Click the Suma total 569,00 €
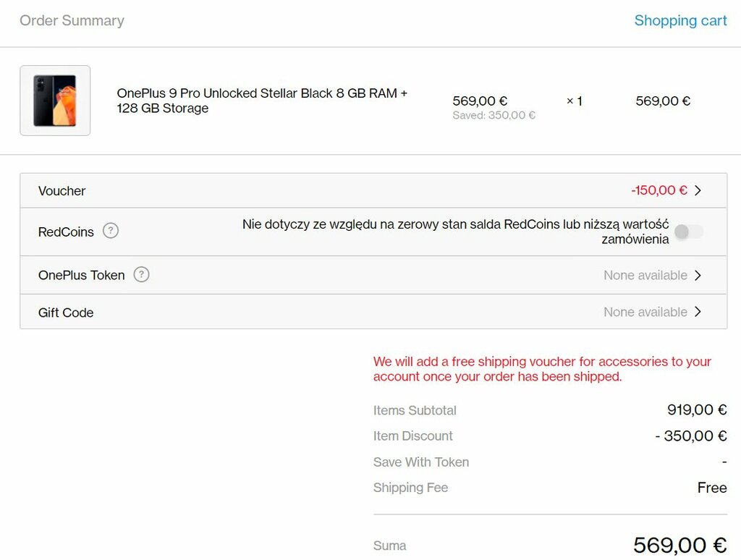The width and height of the screenshot is (741, 560). tap(680, 545)
